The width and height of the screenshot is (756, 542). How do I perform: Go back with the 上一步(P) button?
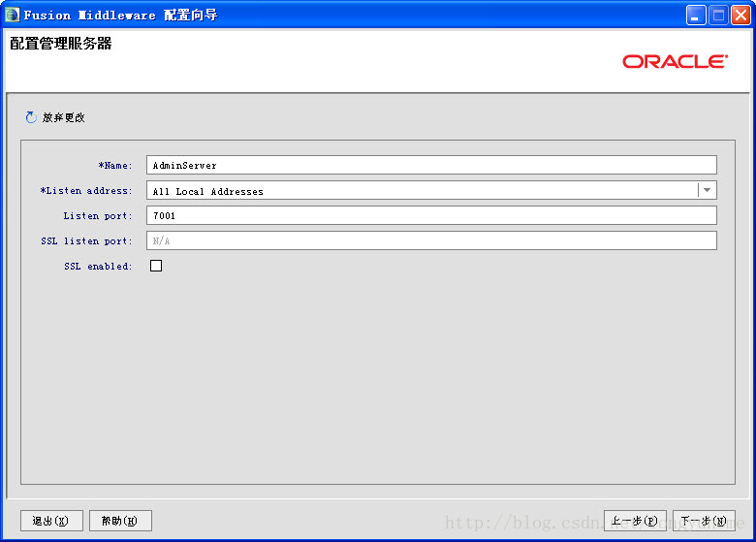(635, 521)
